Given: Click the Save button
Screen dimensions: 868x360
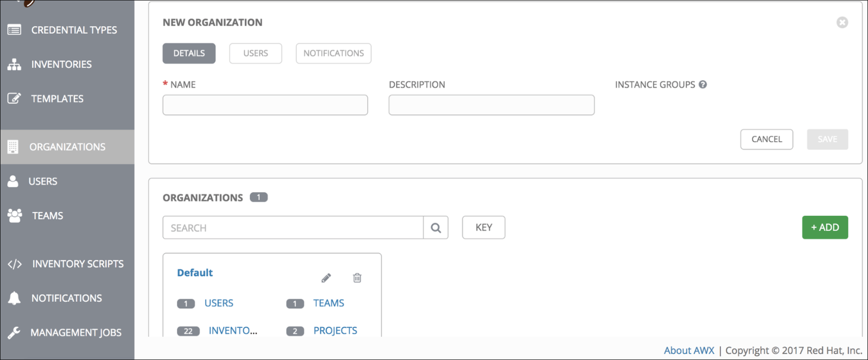Looking at the screenshot, I should (x=827, y=139).
